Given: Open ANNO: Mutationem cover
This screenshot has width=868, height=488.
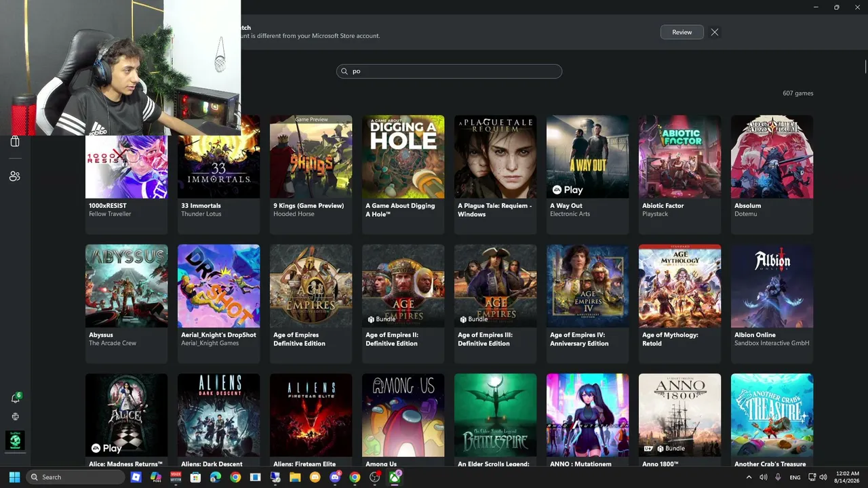Looking at the screenshot, I should [587, 415].
